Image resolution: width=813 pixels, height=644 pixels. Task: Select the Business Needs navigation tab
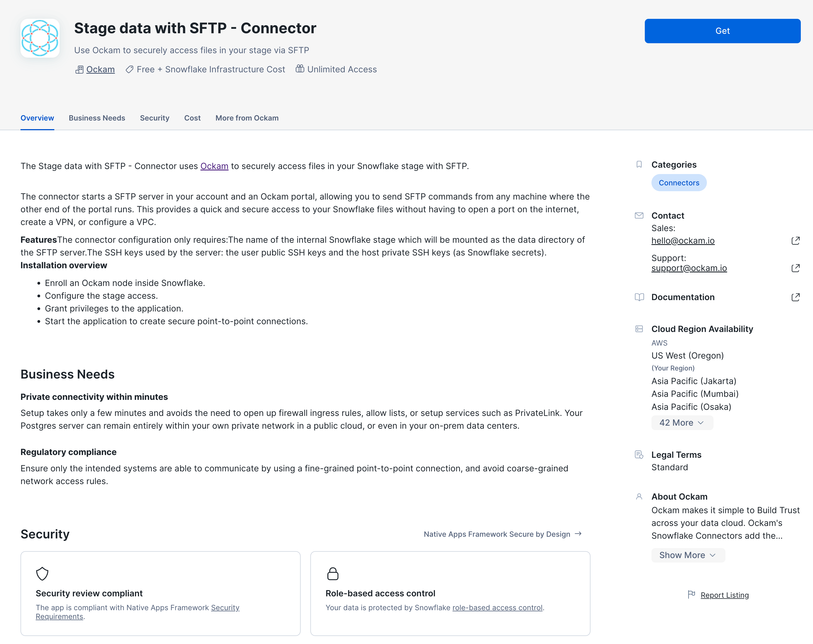(x=97, y=117)
